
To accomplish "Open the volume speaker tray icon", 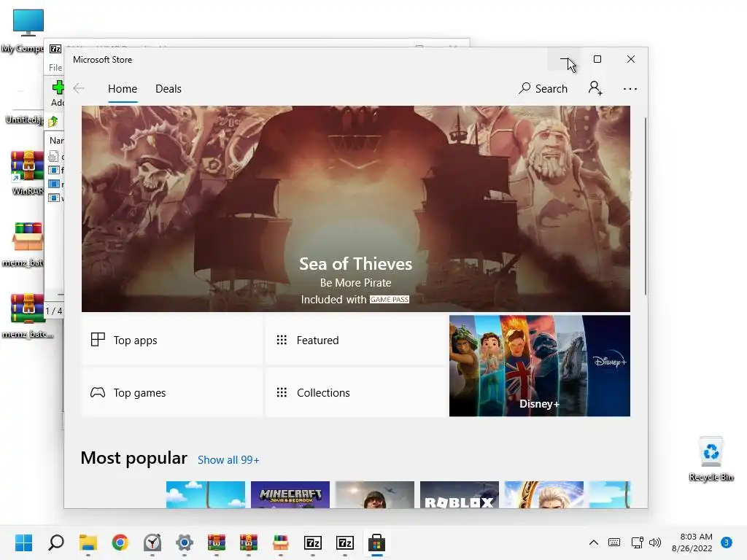I will 655,542.
